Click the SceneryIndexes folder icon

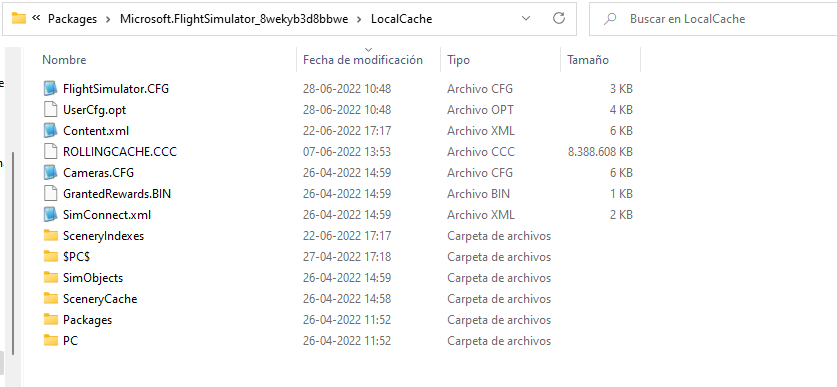click(x=51, y=235)
